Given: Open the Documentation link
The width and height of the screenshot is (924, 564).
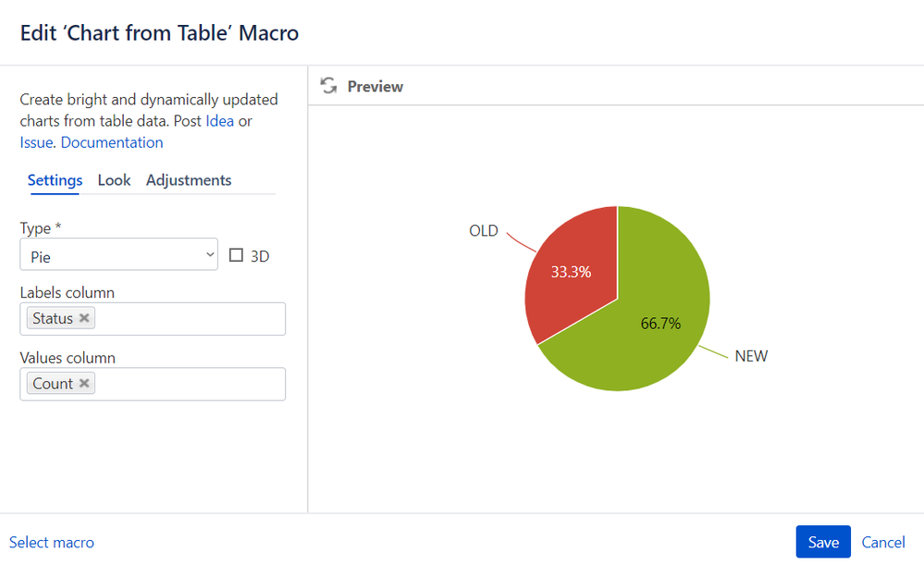Looking at the screenshot, I should tap(112, 142).
